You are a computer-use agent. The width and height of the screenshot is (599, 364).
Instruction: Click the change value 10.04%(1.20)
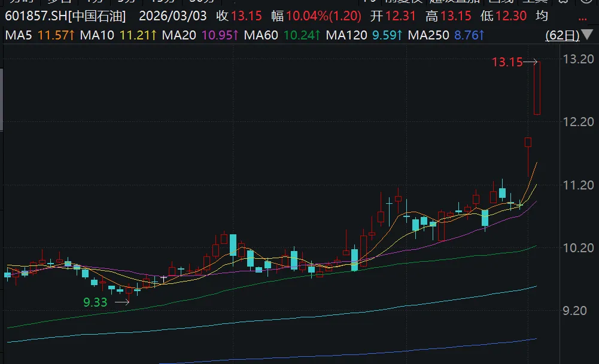point(324,16)
